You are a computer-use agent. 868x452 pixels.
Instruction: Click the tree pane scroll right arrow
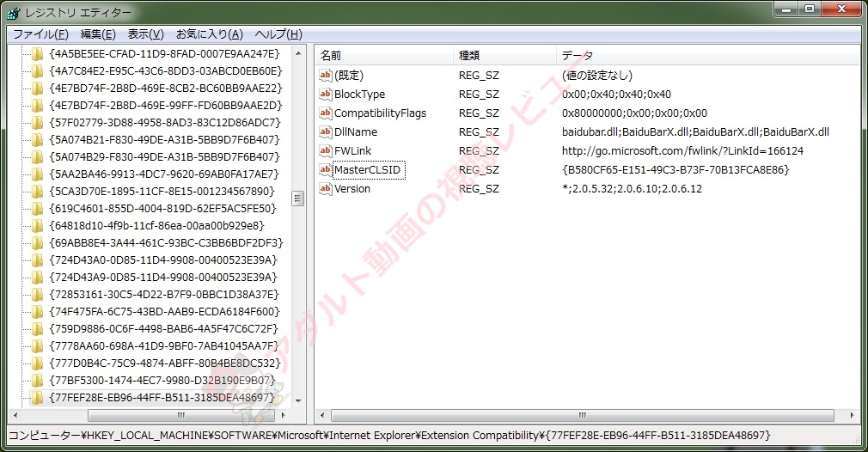click(284, 415)
